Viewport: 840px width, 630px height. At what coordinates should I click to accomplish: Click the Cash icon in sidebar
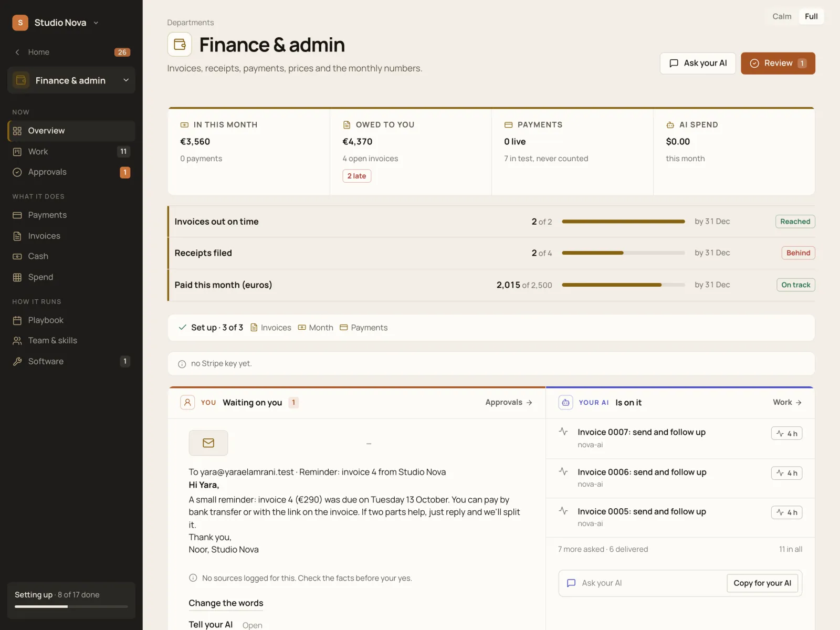pyautogui.click(x=17, y=256)
